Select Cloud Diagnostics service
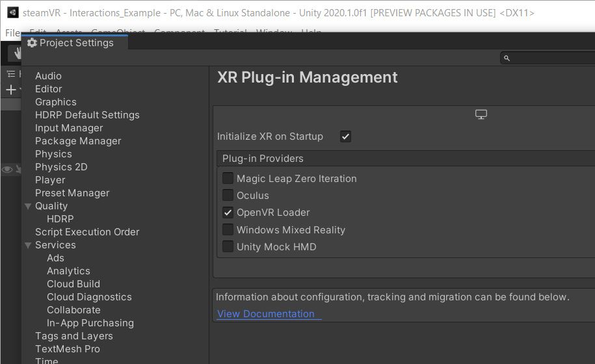 point(89,297)
